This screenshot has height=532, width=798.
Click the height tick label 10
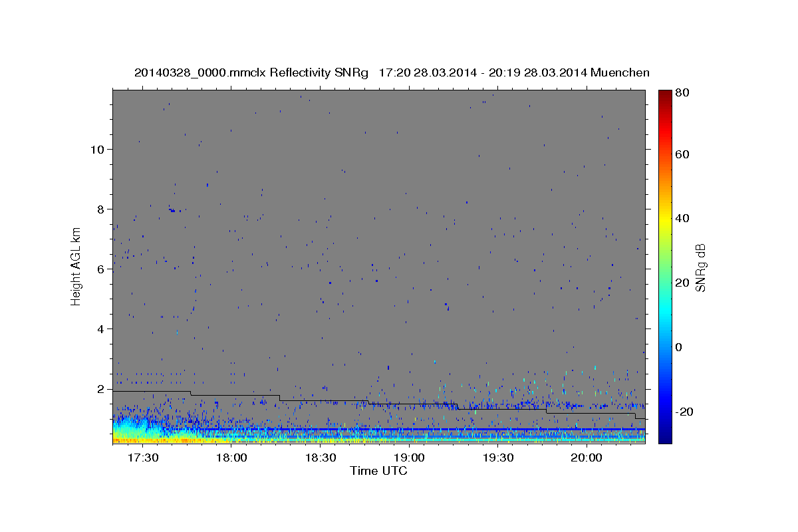pyautogui.click(x=98, y=149)
